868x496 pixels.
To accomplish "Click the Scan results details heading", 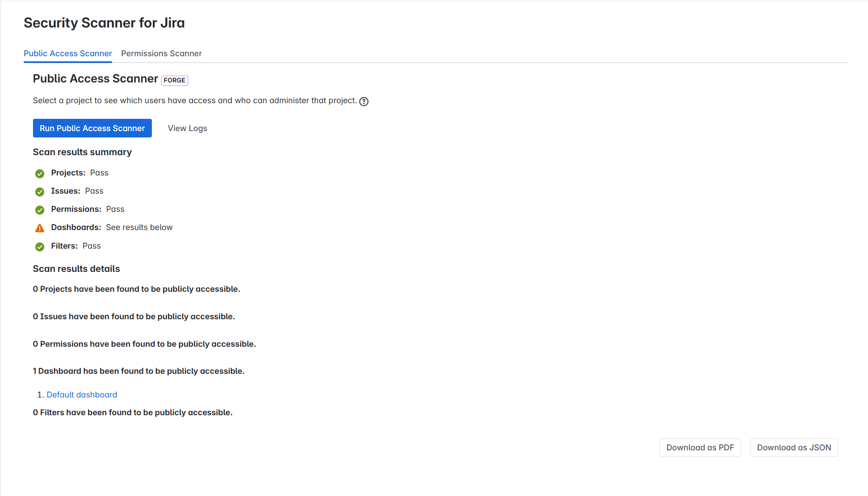I will 77,269.
